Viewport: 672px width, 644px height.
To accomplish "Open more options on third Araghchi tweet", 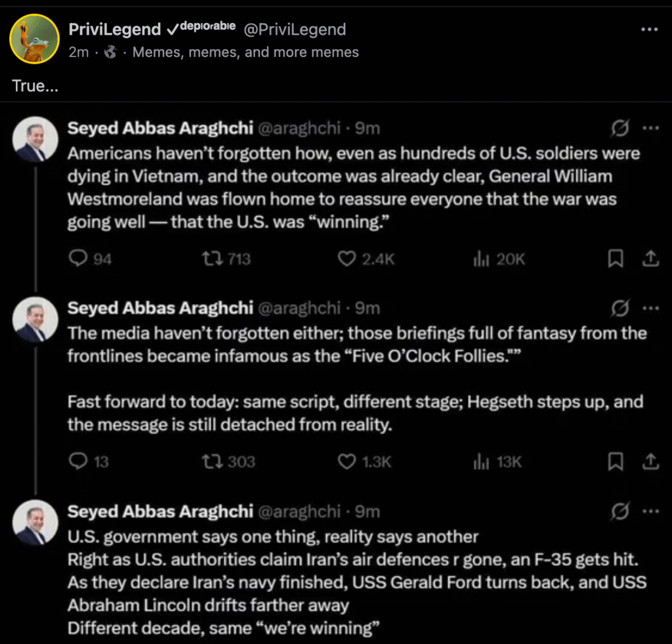I will (x=650, y=511).
